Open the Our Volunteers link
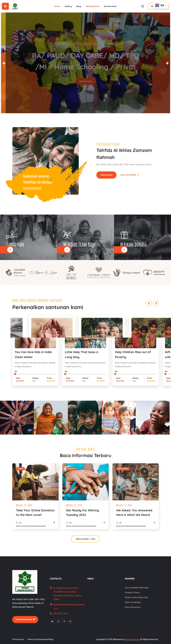Screen dimensions: 171x644 (x=129, y=175)
